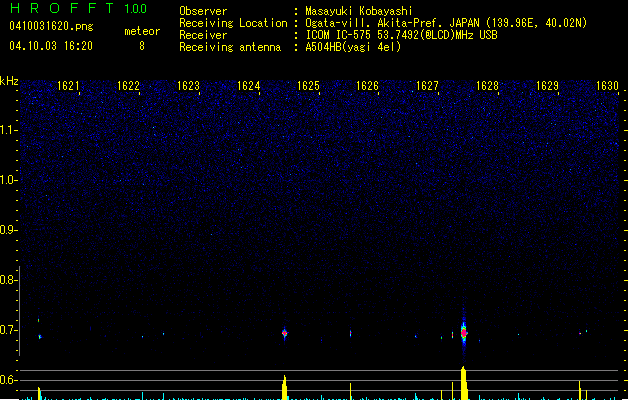
Task: Click the 1.0 kHz frequency axis label
Action: coord(8,180)
